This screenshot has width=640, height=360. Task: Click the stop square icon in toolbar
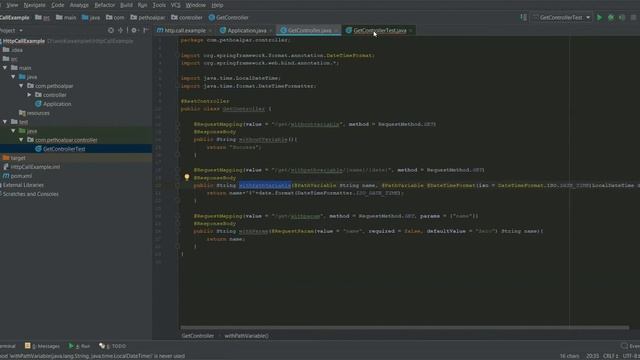click(633, 18)
